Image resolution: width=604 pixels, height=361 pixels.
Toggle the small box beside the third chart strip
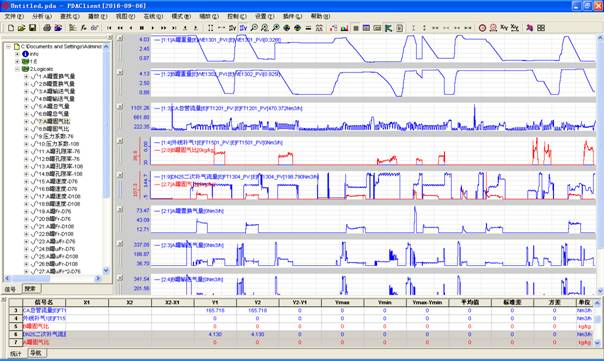(x=120, y=107)
